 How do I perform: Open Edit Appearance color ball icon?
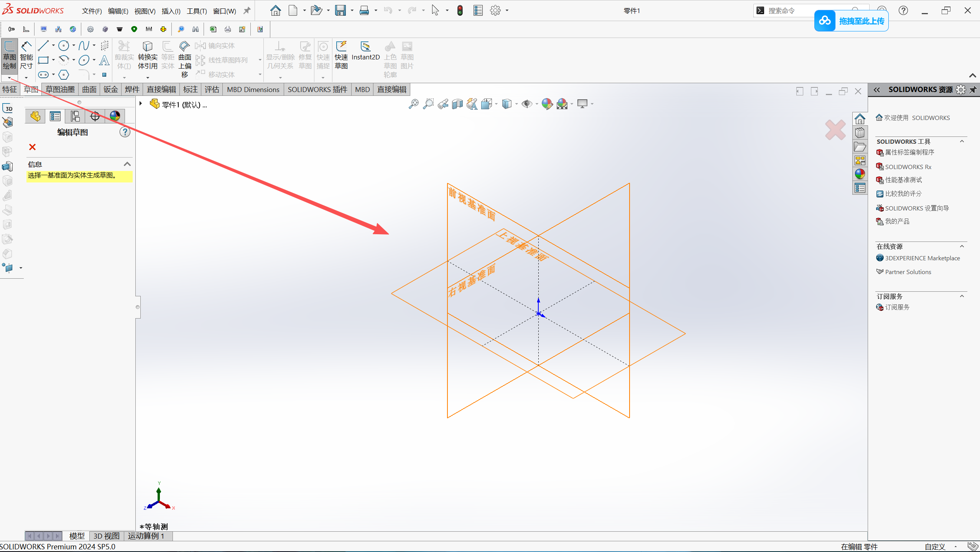[x=547, y=104]
